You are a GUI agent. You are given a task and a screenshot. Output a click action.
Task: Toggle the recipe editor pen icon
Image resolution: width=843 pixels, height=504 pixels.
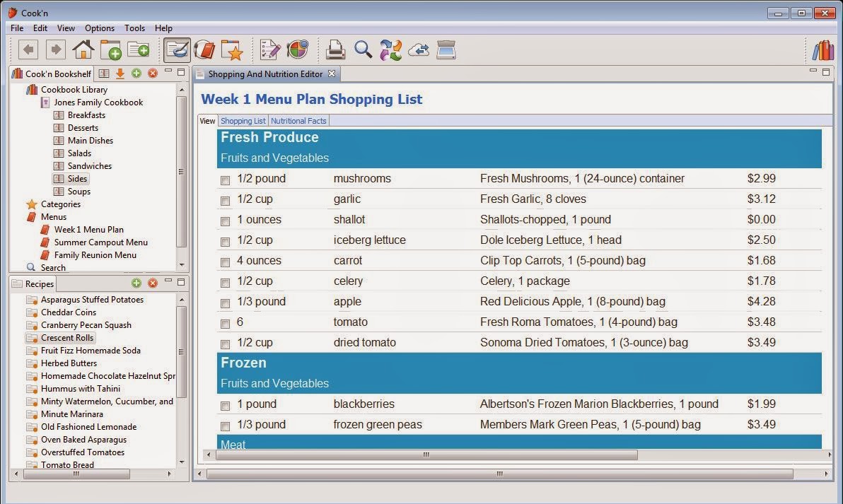tap(177, 50)
